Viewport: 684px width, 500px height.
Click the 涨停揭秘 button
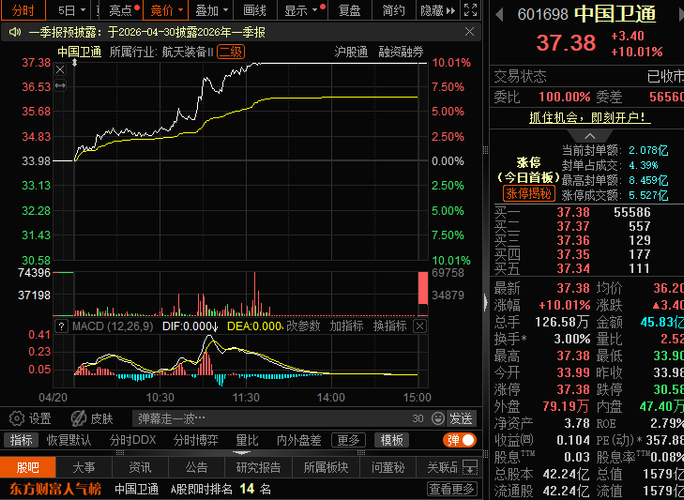coord(529,193)
